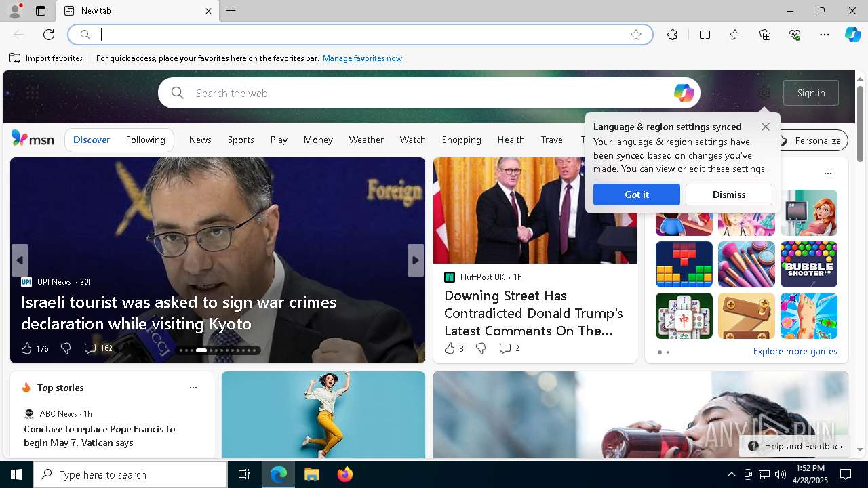Toggle the split screen icon

pyautogui.click(x=705, y=35)
